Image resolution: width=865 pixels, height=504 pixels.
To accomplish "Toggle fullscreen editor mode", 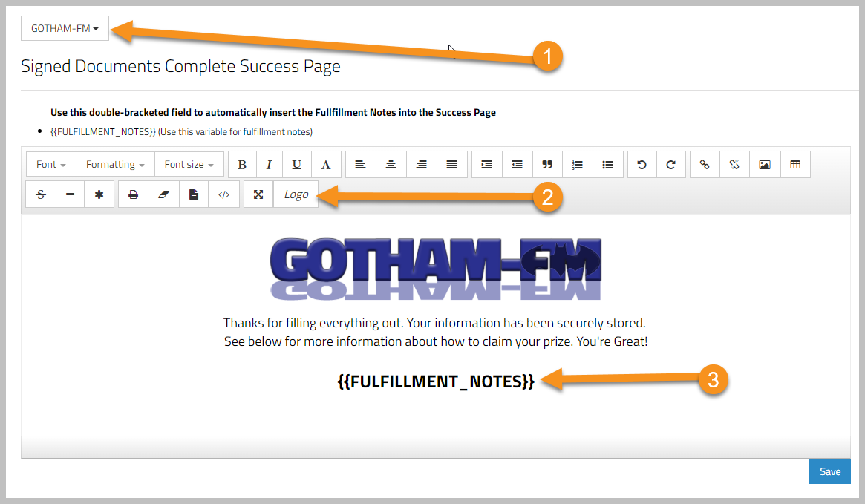I will coord(258,194).
